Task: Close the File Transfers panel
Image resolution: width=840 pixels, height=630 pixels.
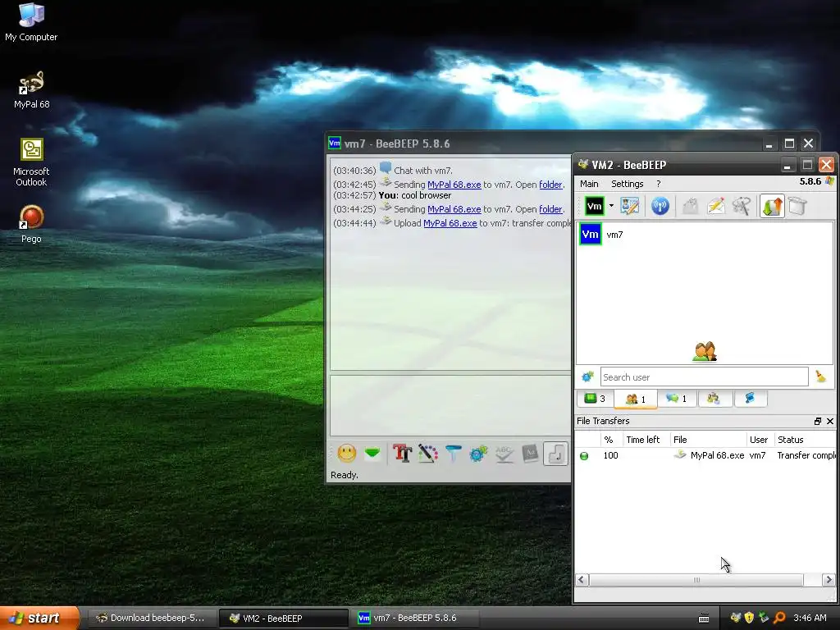Action: tap(830, 422)
